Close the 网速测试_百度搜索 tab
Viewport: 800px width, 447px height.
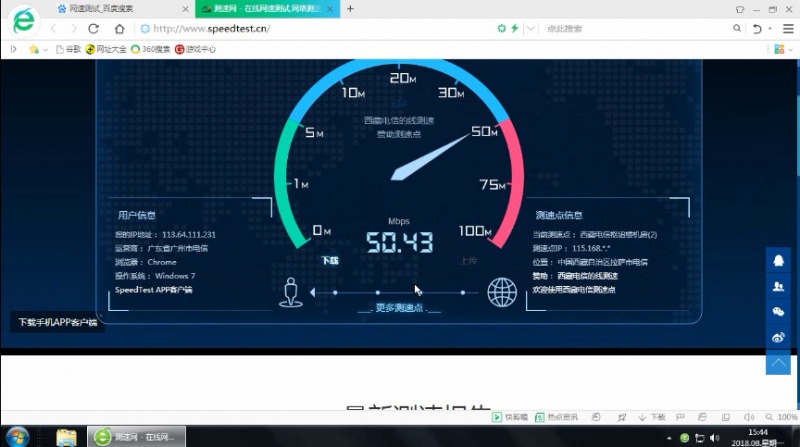[x=185, y=9]
